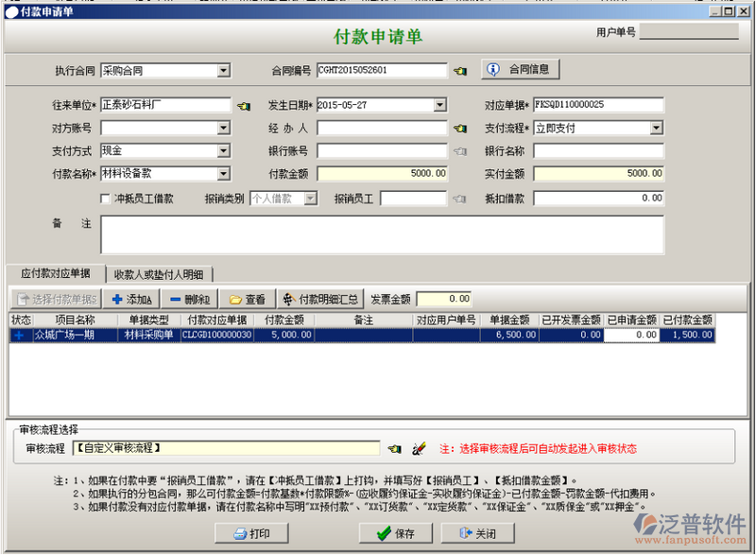
Task: Expand the 执行合同 dropdown
Action: tap(224, 71)
